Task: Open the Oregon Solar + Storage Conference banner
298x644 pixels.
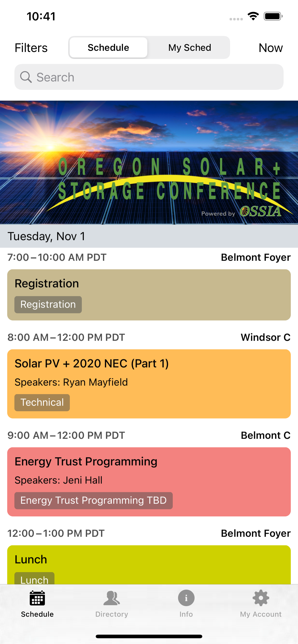Action: [x=149, y=162]
